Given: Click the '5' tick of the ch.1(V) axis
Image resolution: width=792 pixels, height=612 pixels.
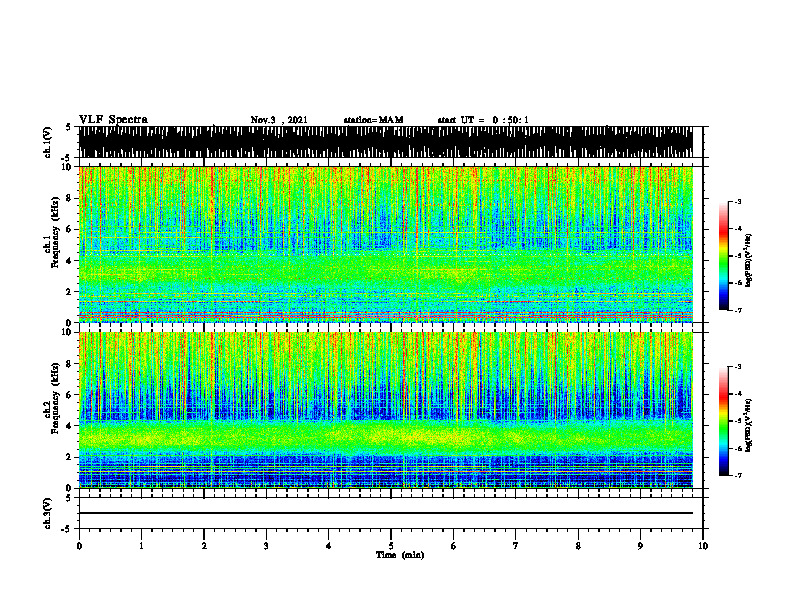Looking at the screenshot, I should click(69, 127).
